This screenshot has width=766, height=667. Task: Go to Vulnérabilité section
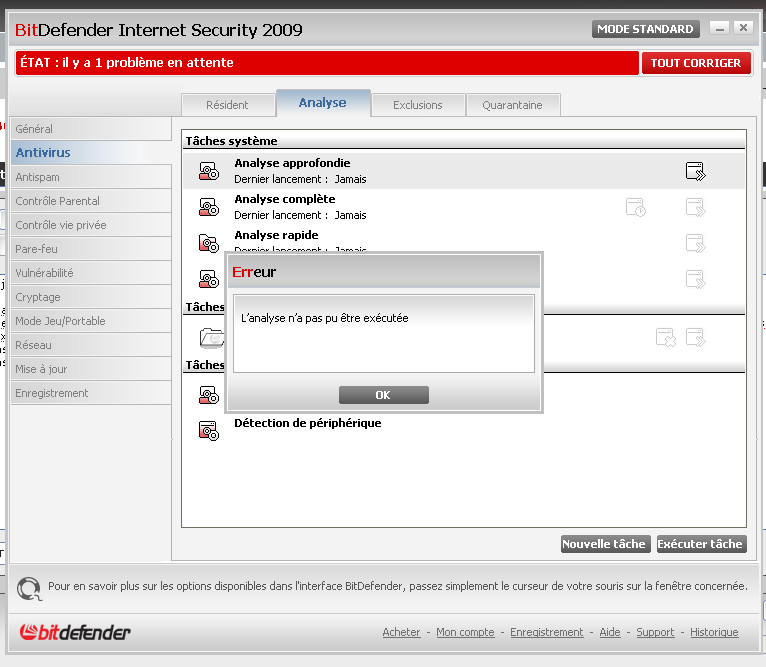point(91,273)
